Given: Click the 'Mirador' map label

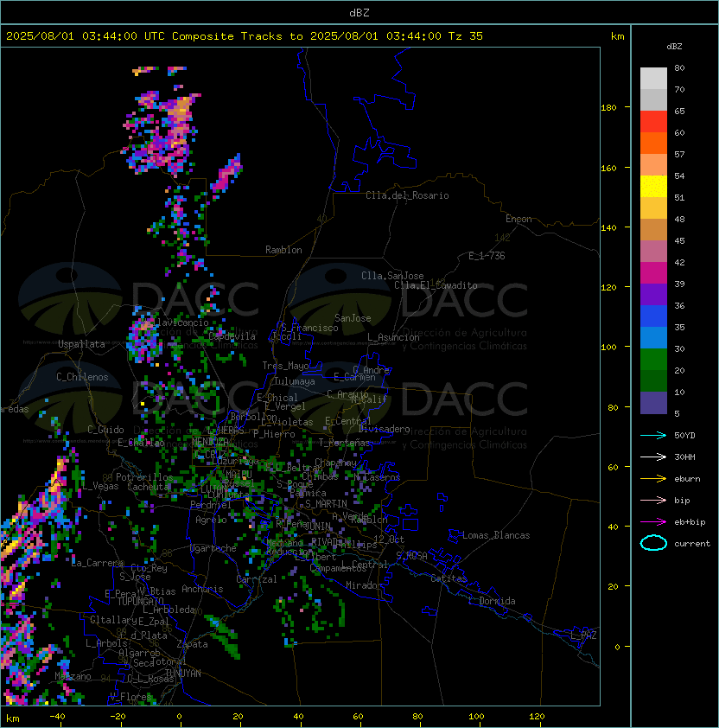Looking at the screenshot, I should pos(365,585).
